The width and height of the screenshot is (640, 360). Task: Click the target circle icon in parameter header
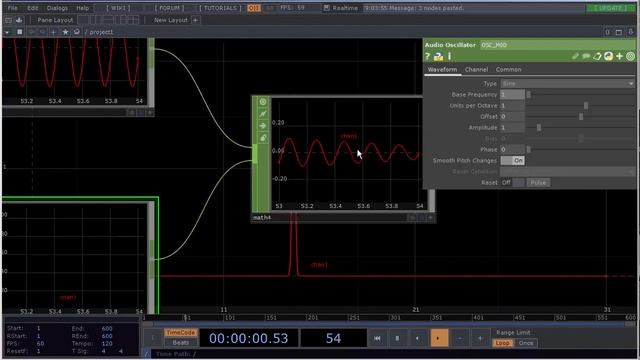630,56
